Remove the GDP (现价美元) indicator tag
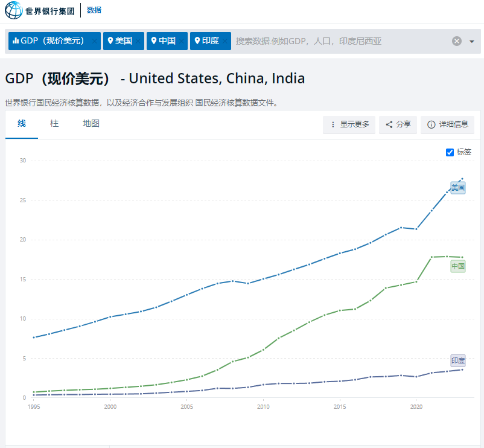 [x=95, y=41]
